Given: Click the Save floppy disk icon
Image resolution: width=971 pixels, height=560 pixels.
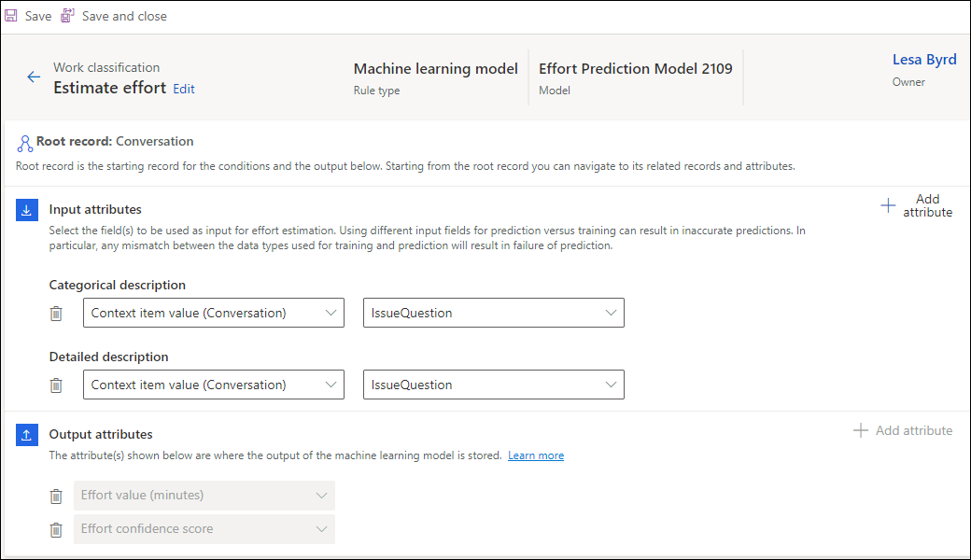Looking at the screenshot, I should pos(11,16).
